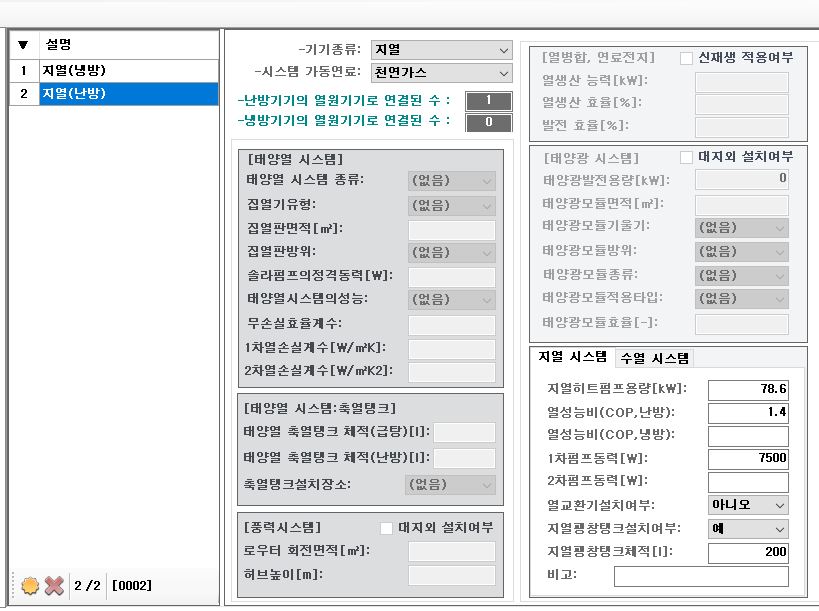
Task: Click the red X delete icon
Action: tap(55, 585)
